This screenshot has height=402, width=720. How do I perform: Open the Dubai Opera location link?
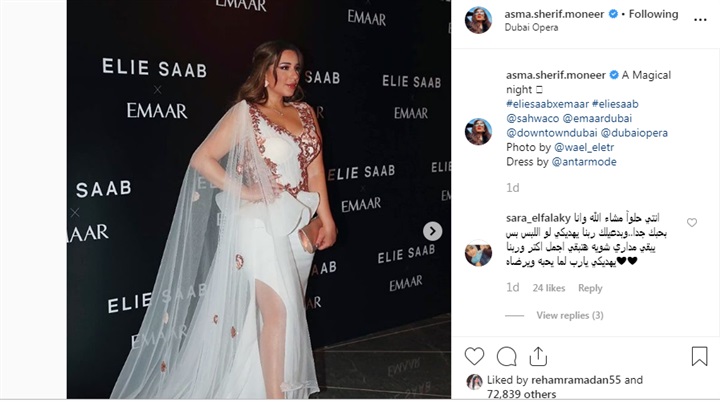coord(531,28)
